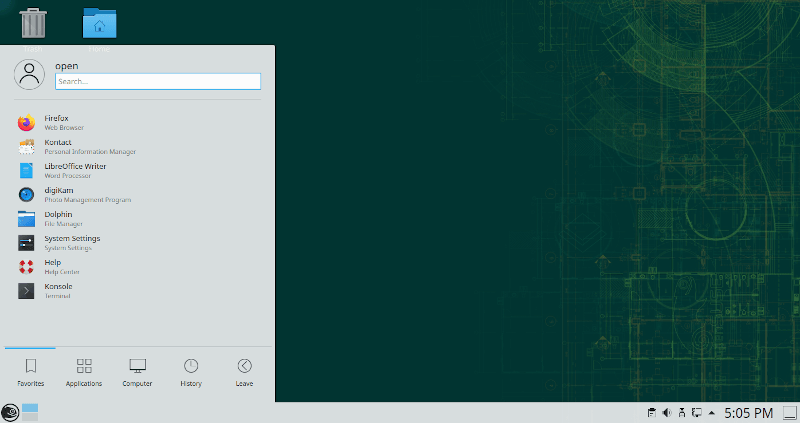
Task: Show the History tab
Action: click(191, 373)
